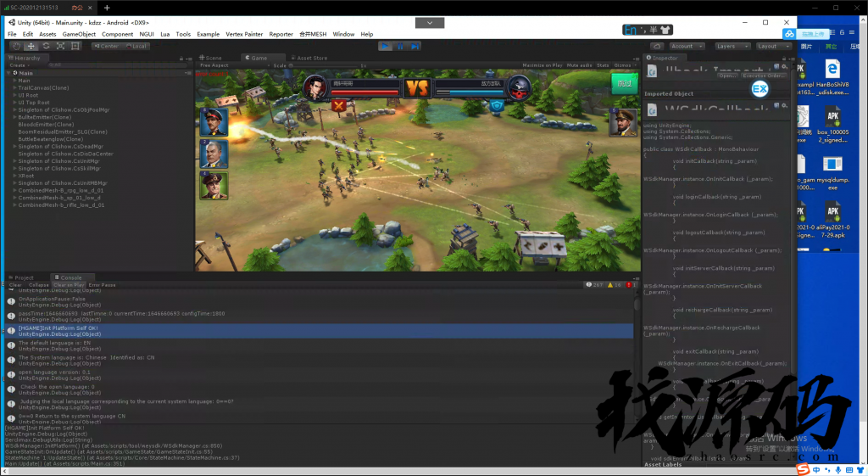Image resolution: width=868 pixels, height=476 pixels.
Task: Select the top-left commander portrait with cap
Action: (x=214, y=122)
